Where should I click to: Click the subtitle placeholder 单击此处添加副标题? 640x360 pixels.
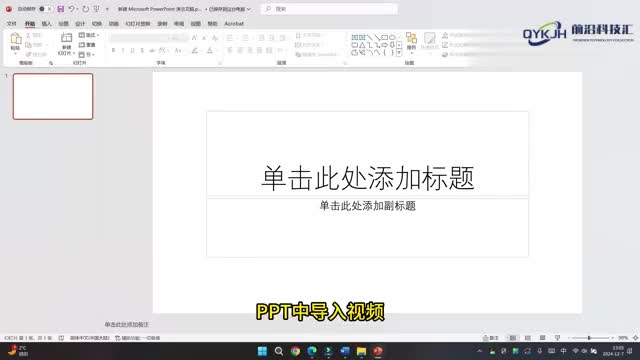click(367, 206)
